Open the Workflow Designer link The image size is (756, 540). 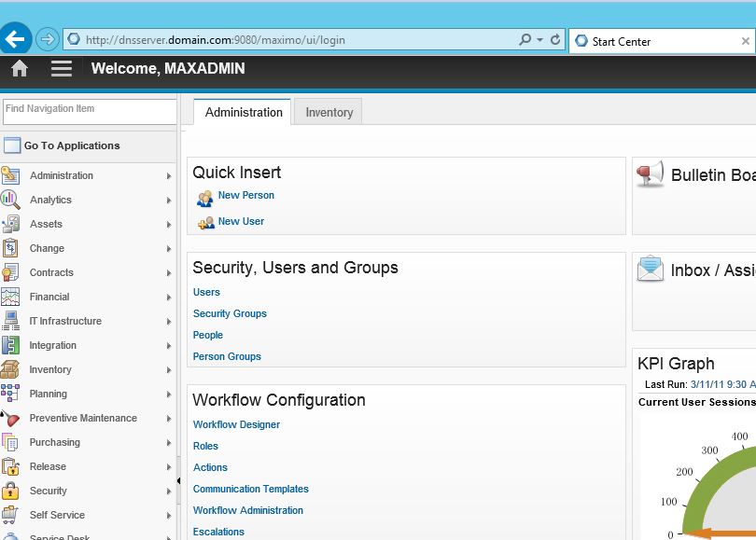pos(236,424)
